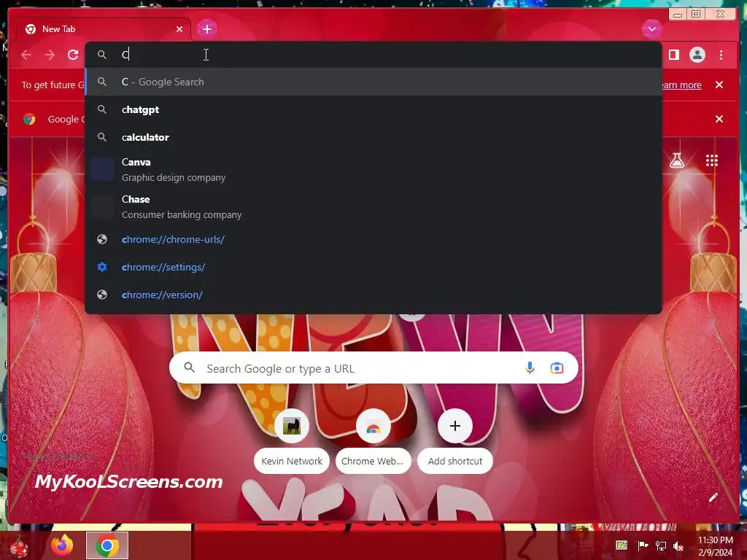This screenshot has width=747, height=560.
Task: Go forward with the forward arrow
Action: click(50, 55)
